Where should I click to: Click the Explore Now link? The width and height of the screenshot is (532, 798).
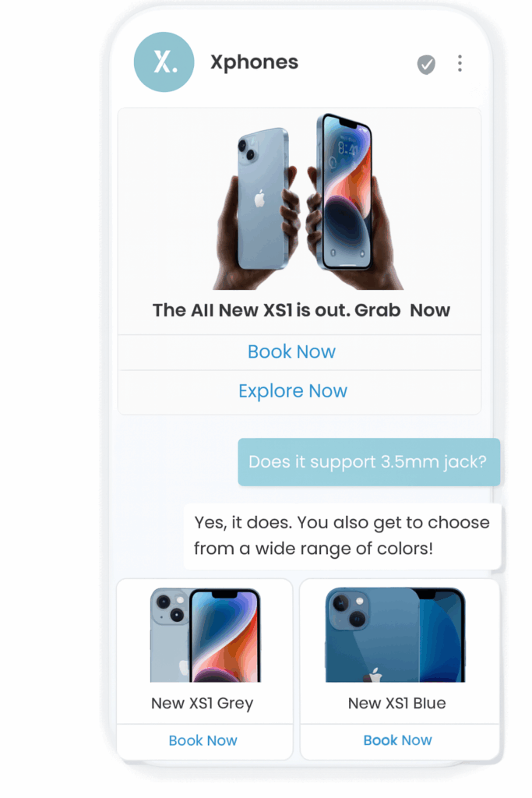pos(293,391)
